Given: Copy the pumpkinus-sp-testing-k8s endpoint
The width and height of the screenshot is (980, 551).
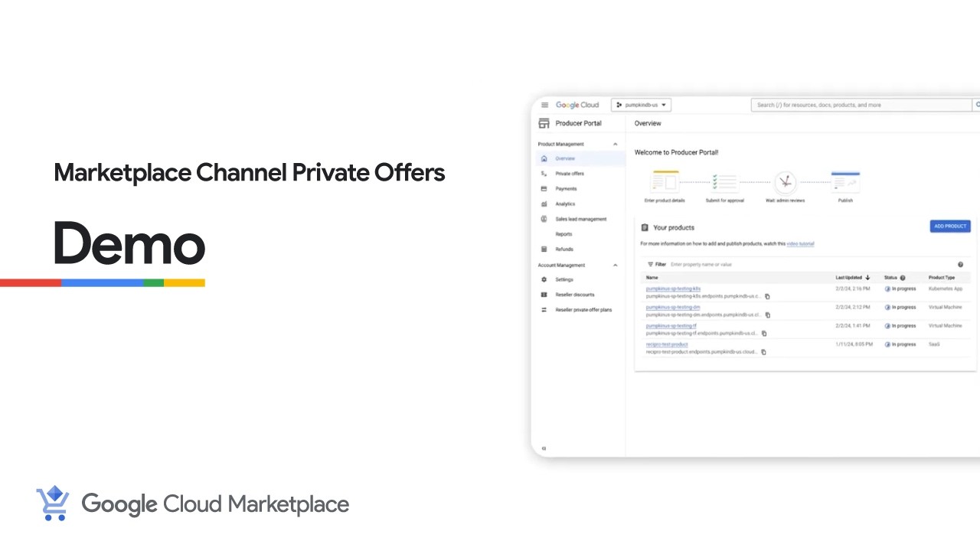Looking at the screenshot, I should (x=767, y=296).
